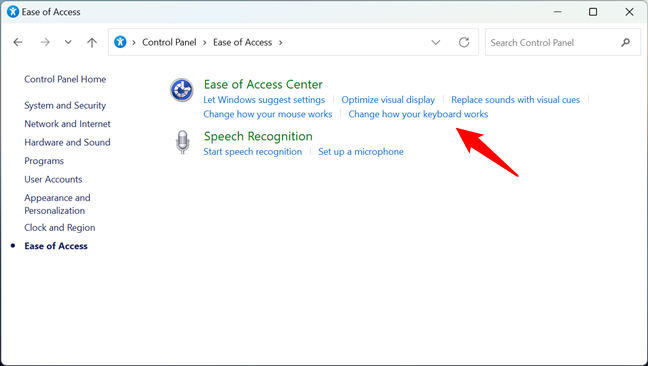Click the title bar Ease of Access icon
Screen dimensions: 648x366
[x=13, y=12]
